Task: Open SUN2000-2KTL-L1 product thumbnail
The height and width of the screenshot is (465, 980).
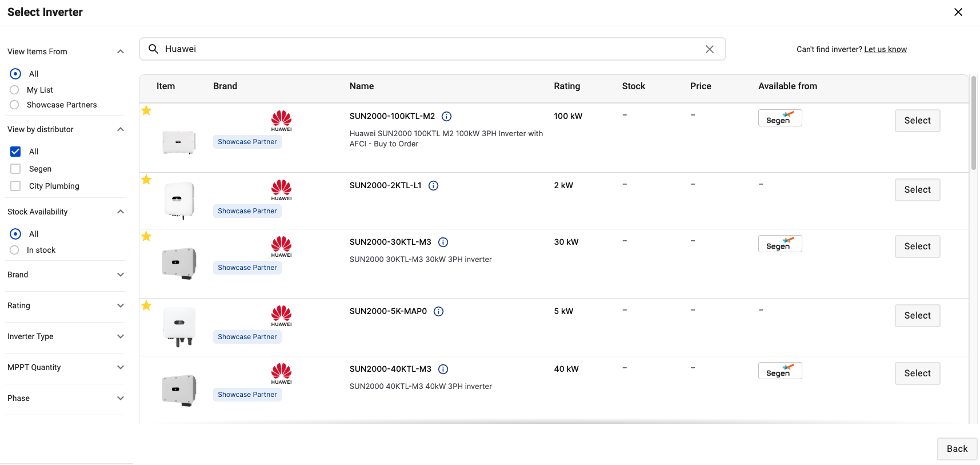Action: click(179, 201)
